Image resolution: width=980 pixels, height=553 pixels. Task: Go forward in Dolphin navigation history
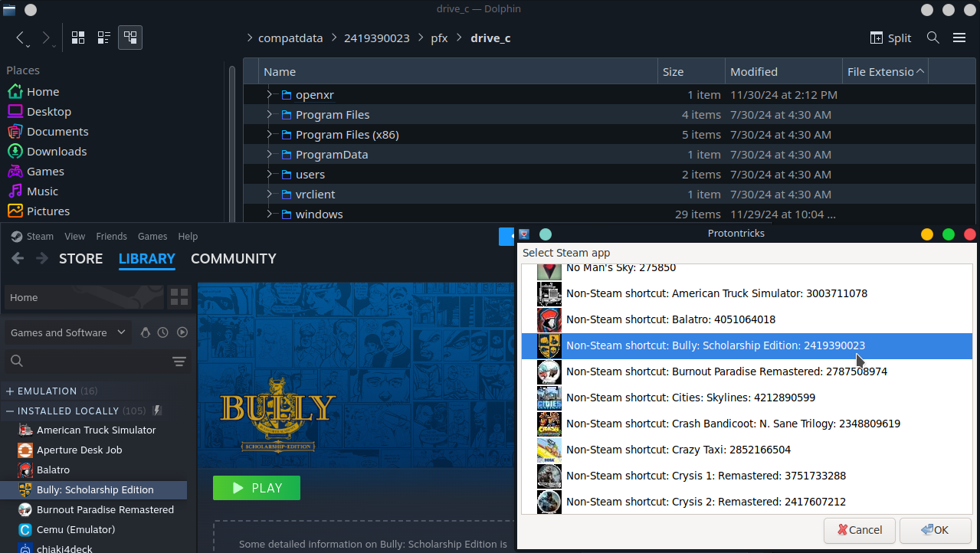click(x=46, y=38)
